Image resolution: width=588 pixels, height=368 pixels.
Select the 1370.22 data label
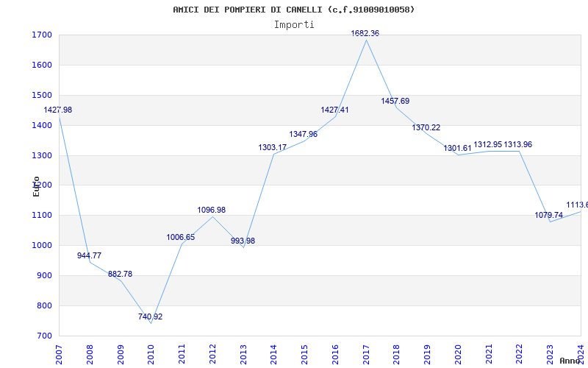point(426,127)
